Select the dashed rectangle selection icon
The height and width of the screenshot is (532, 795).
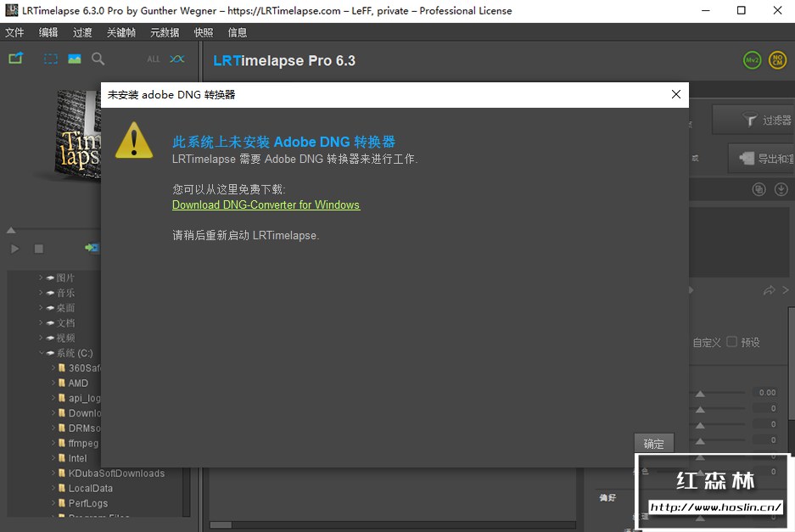(50, 59)
